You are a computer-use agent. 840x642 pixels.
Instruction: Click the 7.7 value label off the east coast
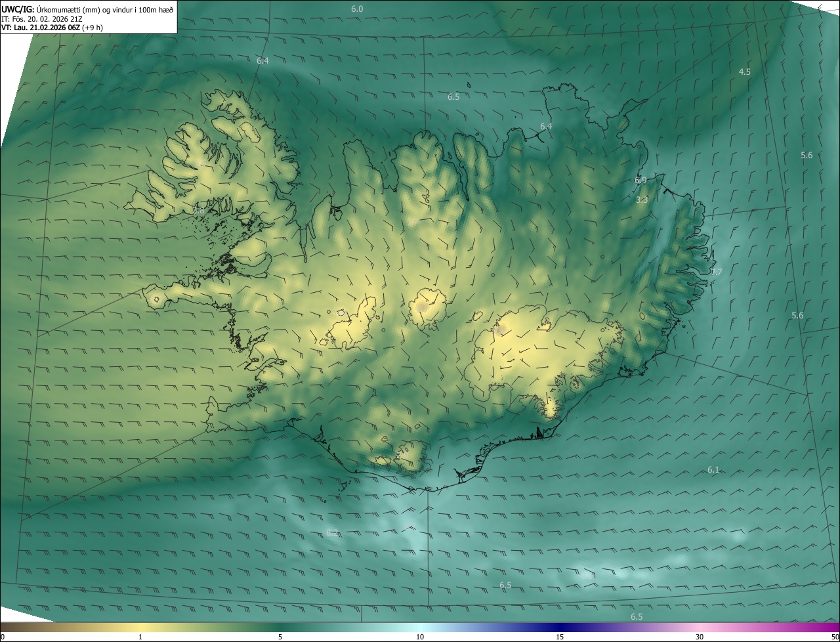pyautogui.click(x=717, y=272)
